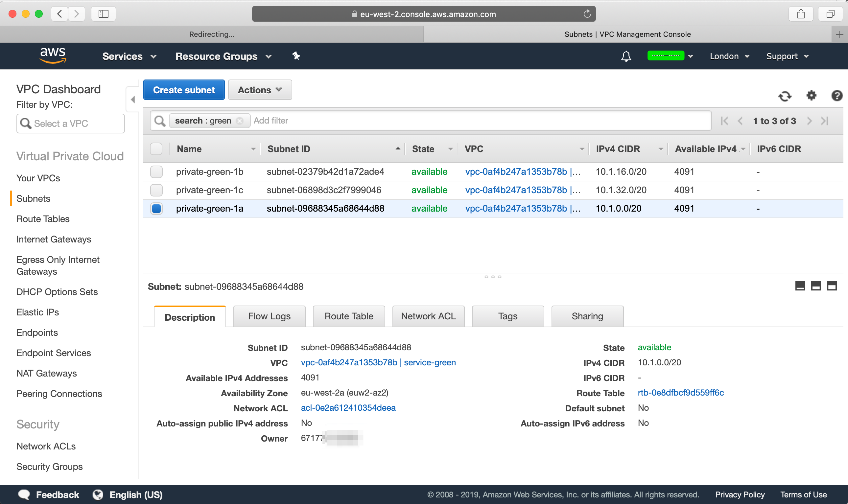The height and width of the screenshot is (504, 848).
Task: Open NAT Gateways in sidebar
Action: pyautogui.click(x=47, y=373)
